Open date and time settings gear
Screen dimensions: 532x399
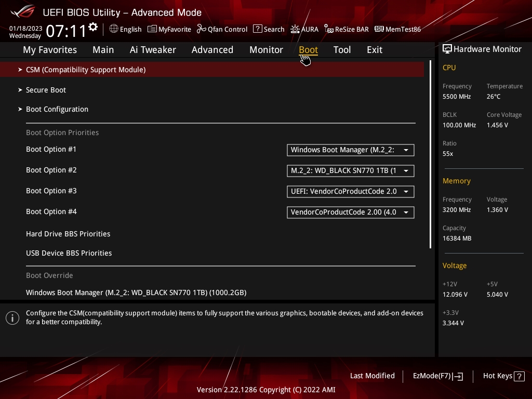[93, 27]
